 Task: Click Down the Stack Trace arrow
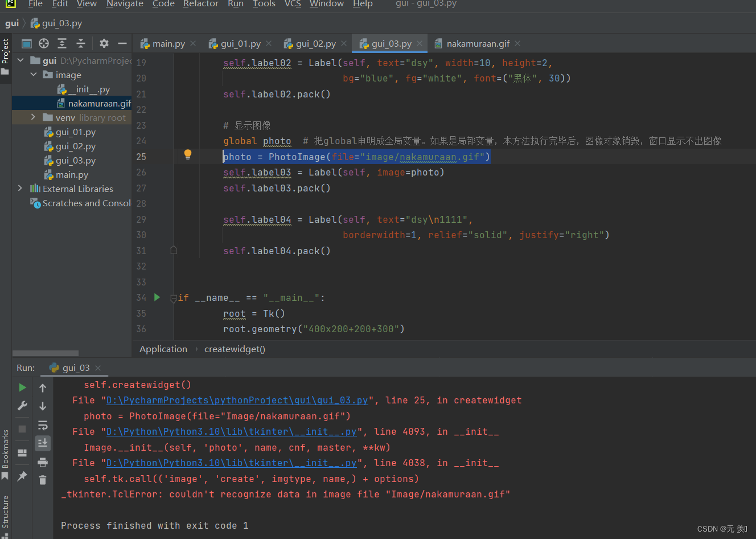tap(43, 406)
